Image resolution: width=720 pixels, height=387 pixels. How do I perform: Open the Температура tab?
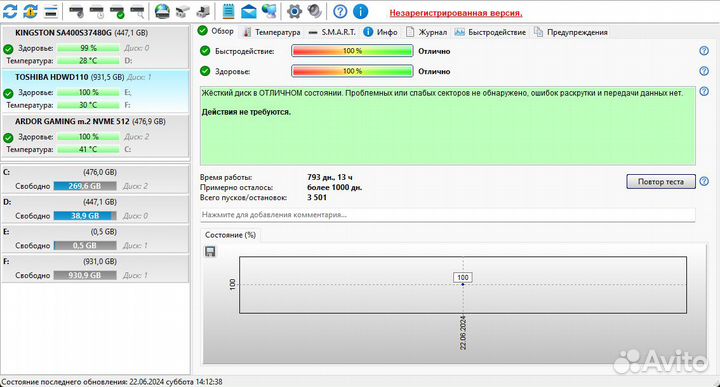click(x=271, y=32)
